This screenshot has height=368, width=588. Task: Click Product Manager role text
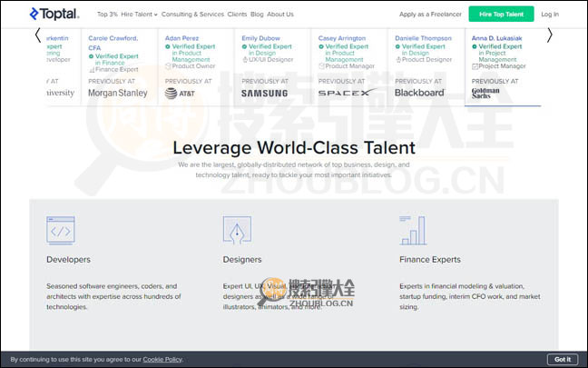coord(350,66)
